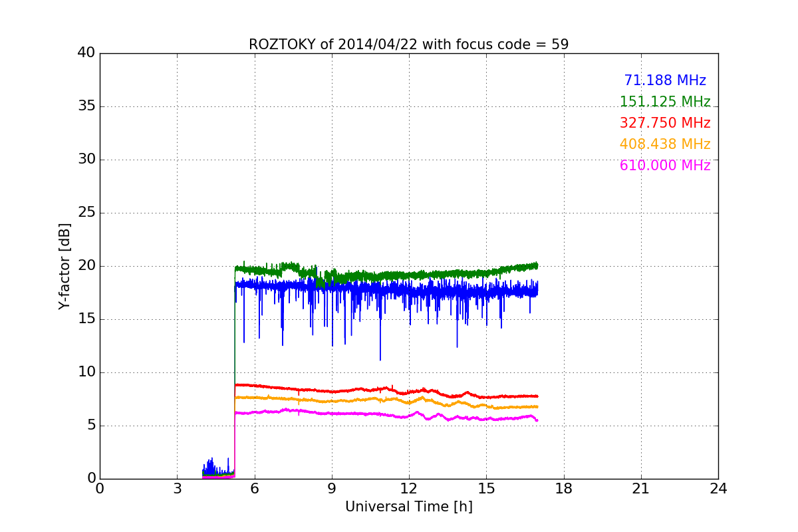Select the 151.125 MHz legend label
The height and width of the screenshot is (532, 798).
click(x=665, y=102)
